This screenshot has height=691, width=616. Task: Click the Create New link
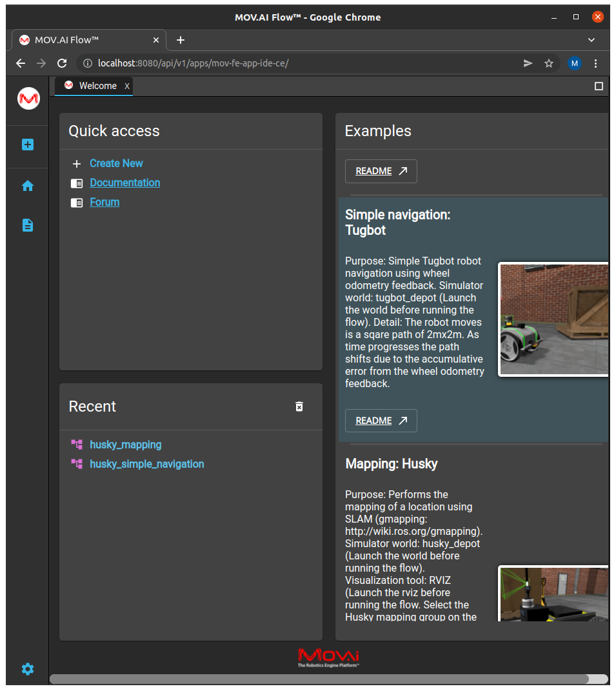(x=116, y=163)
